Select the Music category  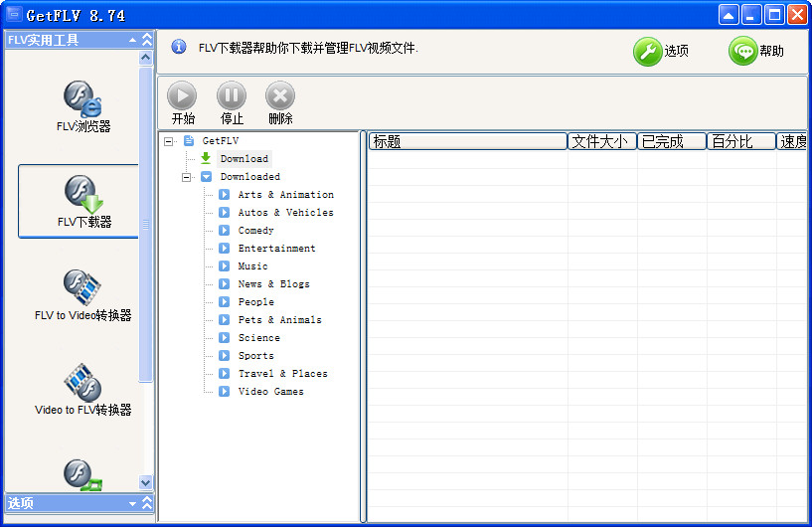point(252,265)
